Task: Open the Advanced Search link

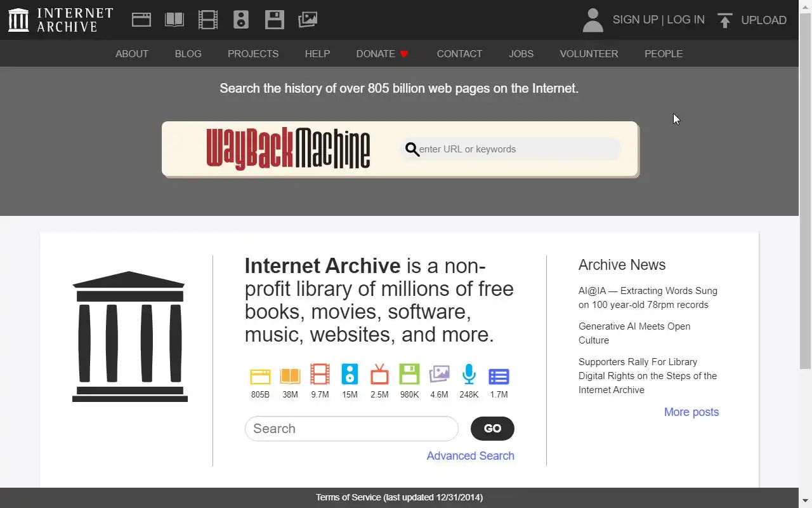Action: [471, 456]
